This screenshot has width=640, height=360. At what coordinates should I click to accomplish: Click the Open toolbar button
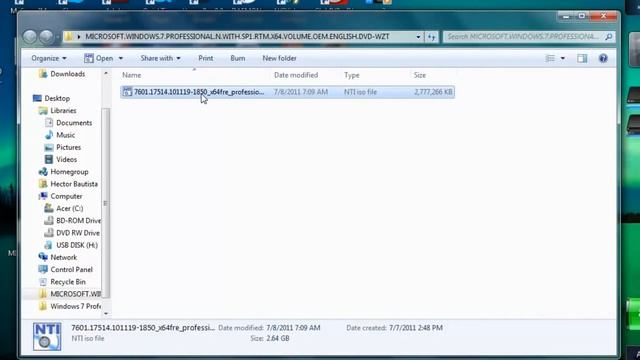[x=99, y=58]
